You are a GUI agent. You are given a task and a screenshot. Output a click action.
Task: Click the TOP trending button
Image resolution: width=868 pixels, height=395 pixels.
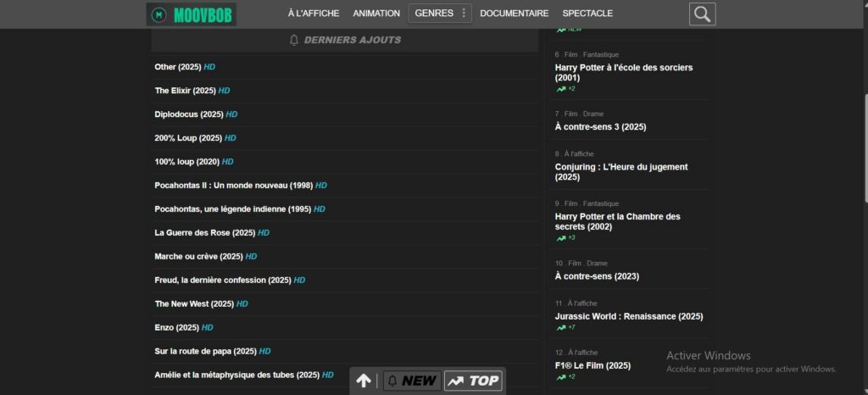(473, 381)
